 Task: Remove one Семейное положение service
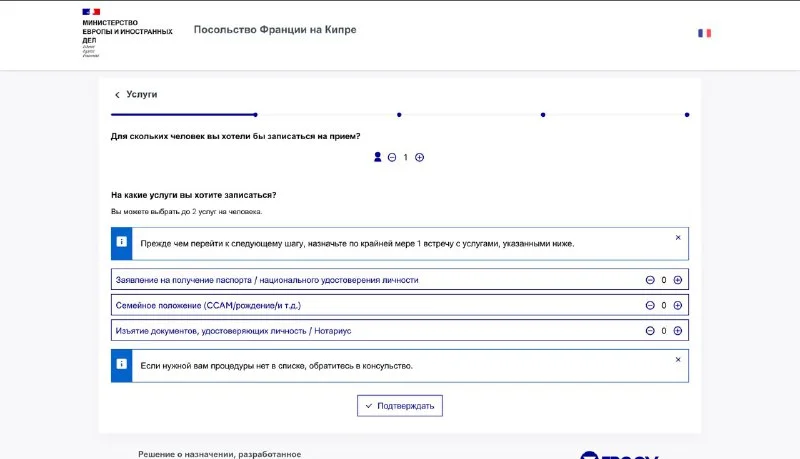tap(650, 305)
